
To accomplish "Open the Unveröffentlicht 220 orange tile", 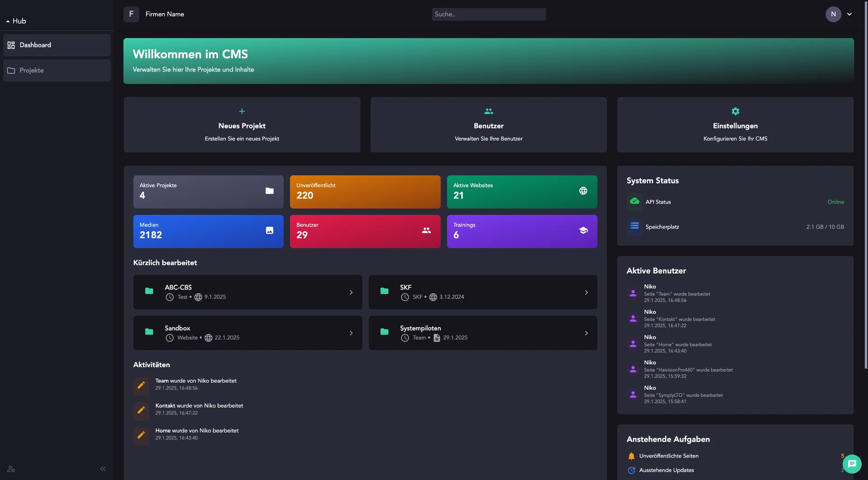I will (x=365, y=192).
